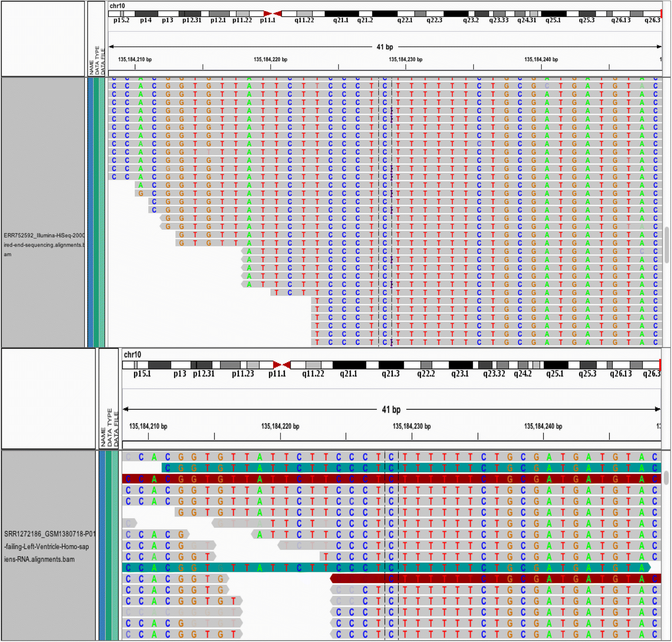Select the q23.1 cytoband

[460, 373]
